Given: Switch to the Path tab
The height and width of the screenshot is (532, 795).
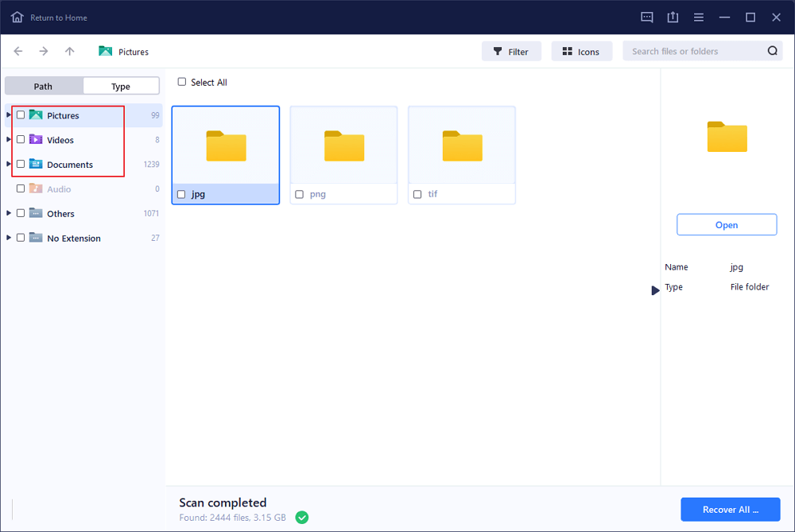Looking at the screenshot, I should point(43,86).
